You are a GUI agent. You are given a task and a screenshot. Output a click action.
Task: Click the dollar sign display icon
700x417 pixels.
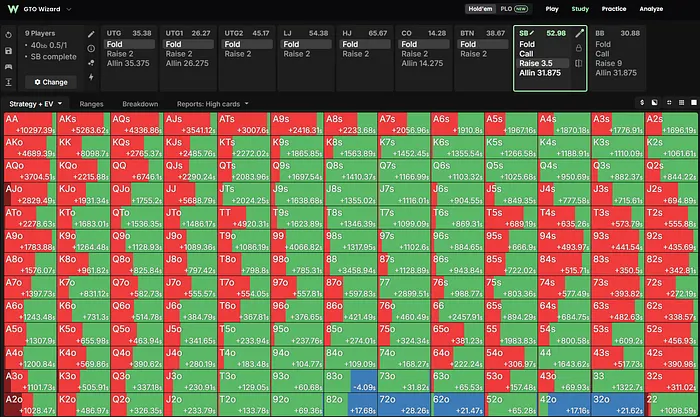pos(642,103)
